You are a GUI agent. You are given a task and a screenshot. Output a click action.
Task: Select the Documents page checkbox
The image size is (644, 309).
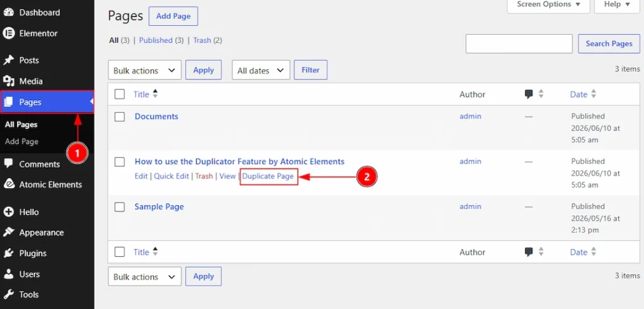pos(119,116)
